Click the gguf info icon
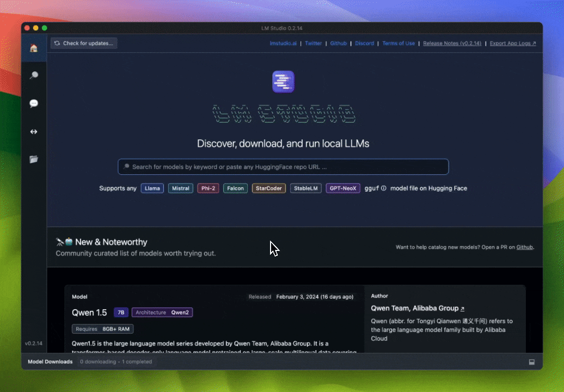The height and width of the screenshot is (392, 564). tap(383, 188)
